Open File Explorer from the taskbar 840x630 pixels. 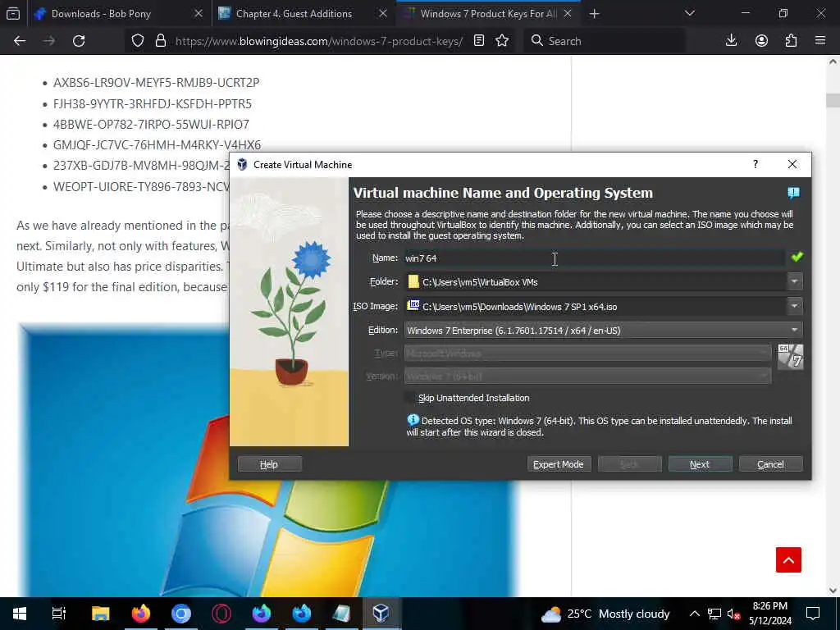(101, 614)
